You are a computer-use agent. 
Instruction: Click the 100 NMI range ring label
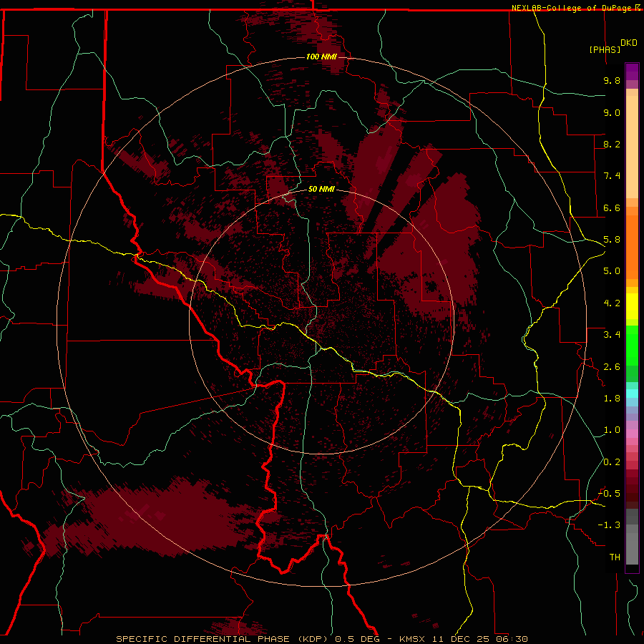(x=321, y=57)
